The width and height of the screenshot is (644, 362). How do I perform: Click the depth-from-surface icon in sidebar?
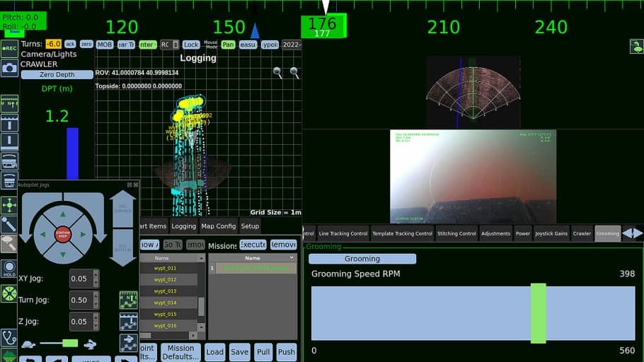point(9,123)
